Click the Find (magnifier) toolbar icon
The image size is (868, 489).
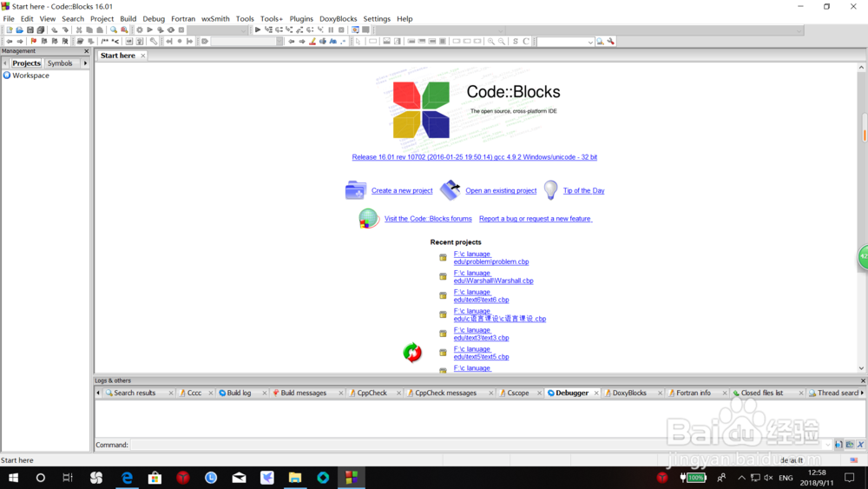[x=114, y=30]
